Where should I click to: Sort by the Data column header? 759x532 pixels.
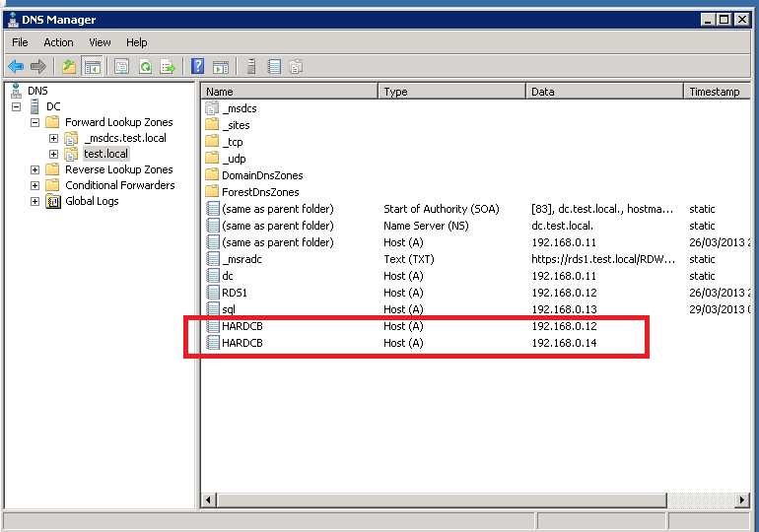[604, 92]
